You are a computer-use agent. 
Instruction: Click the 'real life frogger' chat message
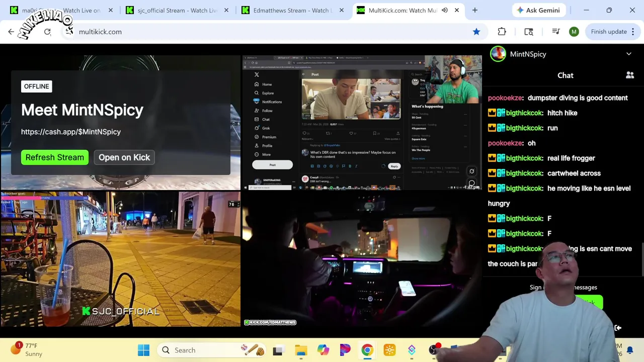pyautogui.click(x=571, y=158)
